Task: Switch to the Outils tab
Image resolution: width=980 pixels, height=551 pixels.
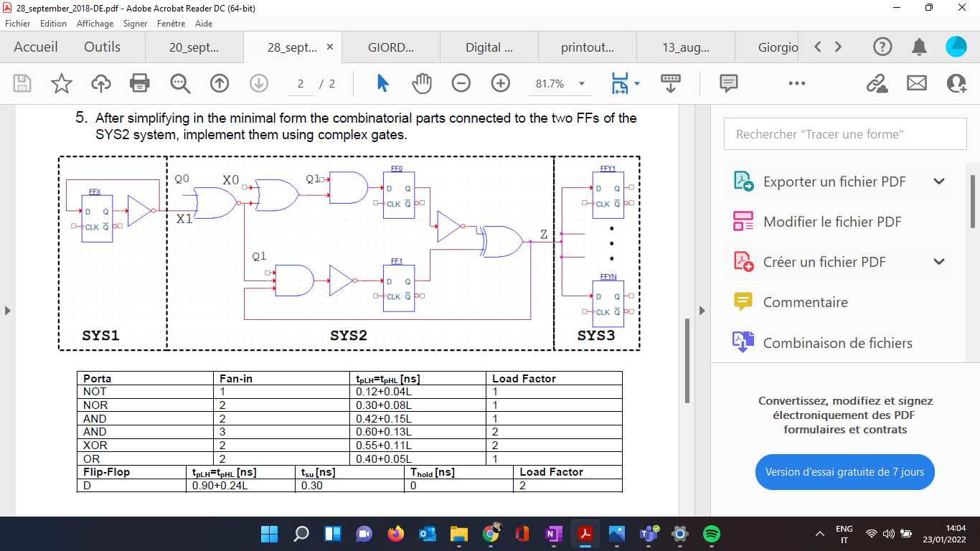Action: pos(103,47)
